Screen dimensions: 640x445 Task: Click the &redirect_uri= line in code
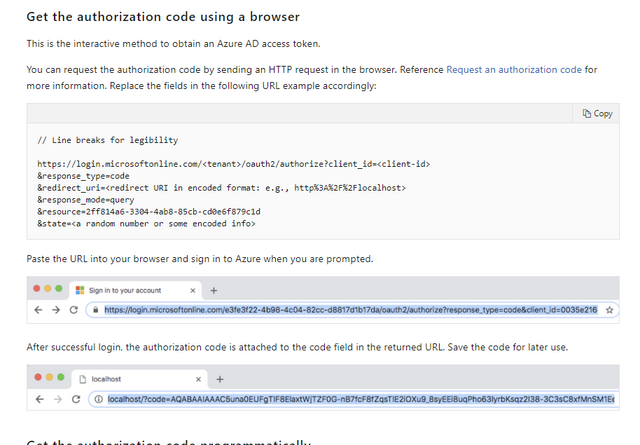coord(222,188)
